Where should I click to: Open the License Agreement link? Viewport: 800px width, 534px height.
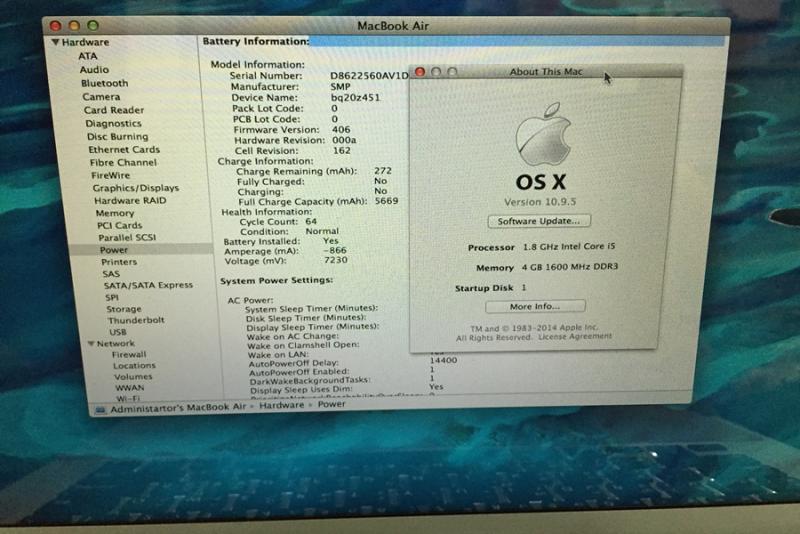(x=575, y=336)
